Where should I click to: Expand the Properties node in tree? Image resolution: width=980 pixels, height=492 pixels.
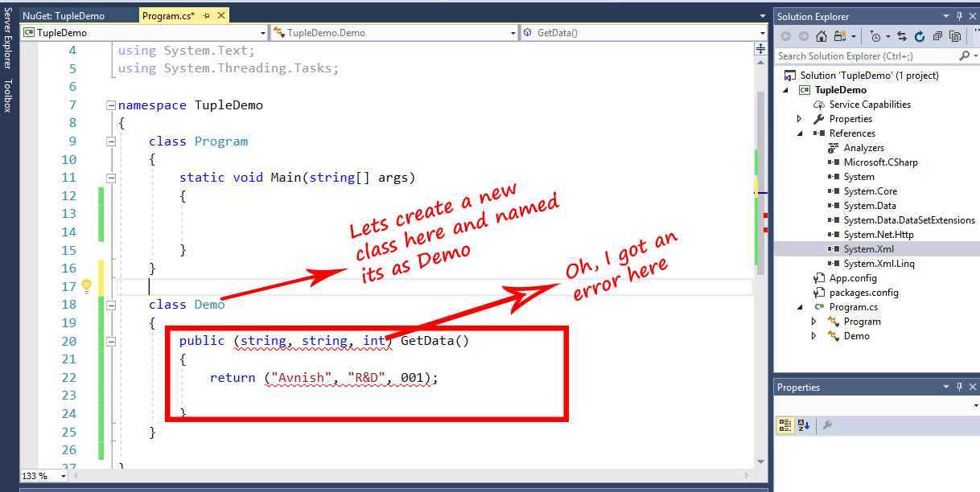(799, 119)
